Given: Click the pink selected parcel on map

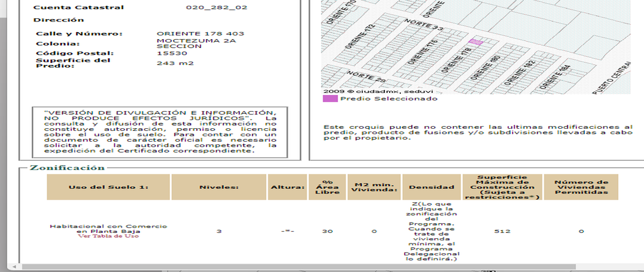Looking at the screenshot, I should (476, 41).
